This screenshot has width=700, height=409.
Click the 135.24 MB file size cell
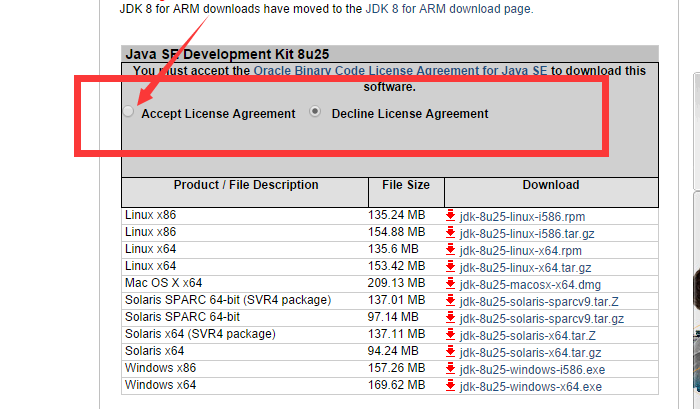click(x=396, y=215)
